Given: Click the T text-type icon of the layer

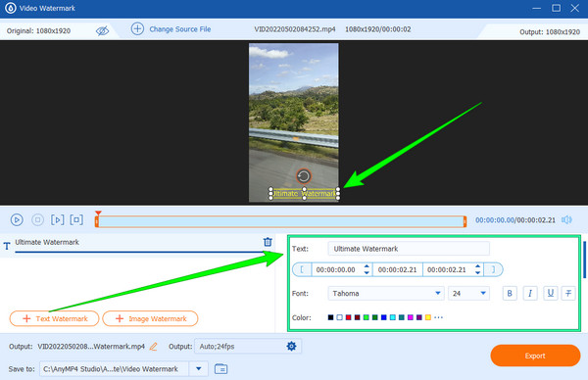Looking at the screenshot, I should (7, 246).
